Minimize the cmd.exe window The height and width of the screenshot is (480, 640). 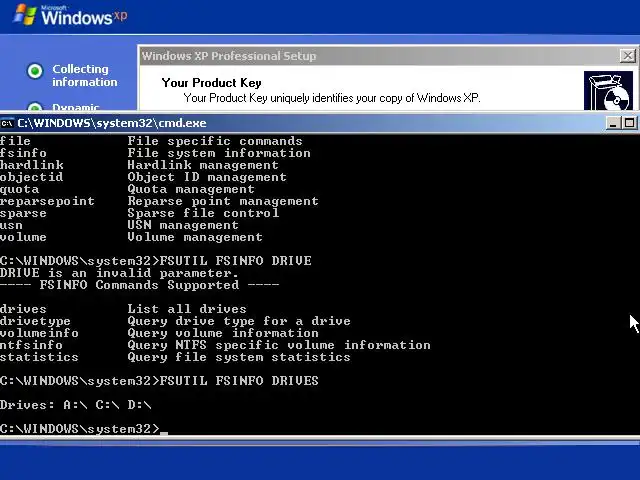tap(613, 123)
